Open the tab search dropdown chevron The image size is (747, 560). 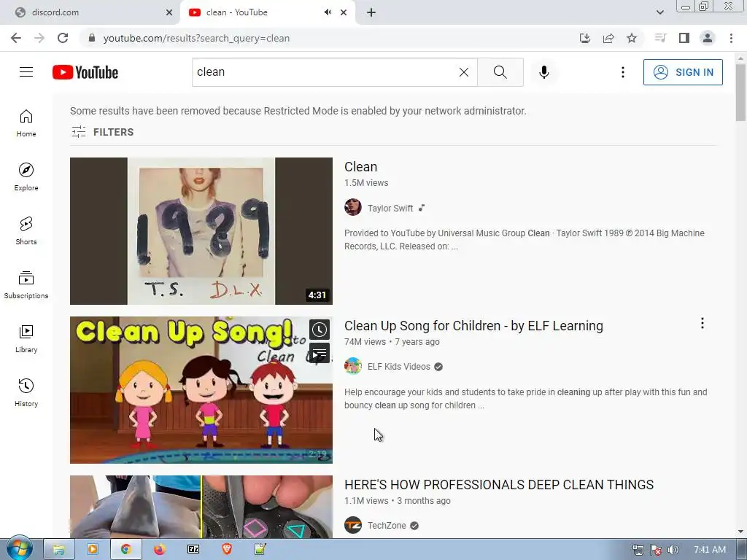point(659,12)
